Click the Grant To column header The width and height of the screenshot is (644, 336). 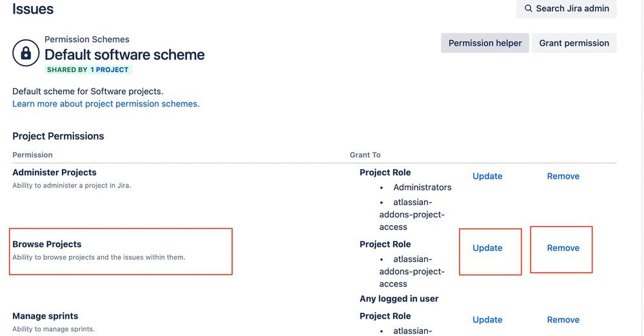pos(365,155)
